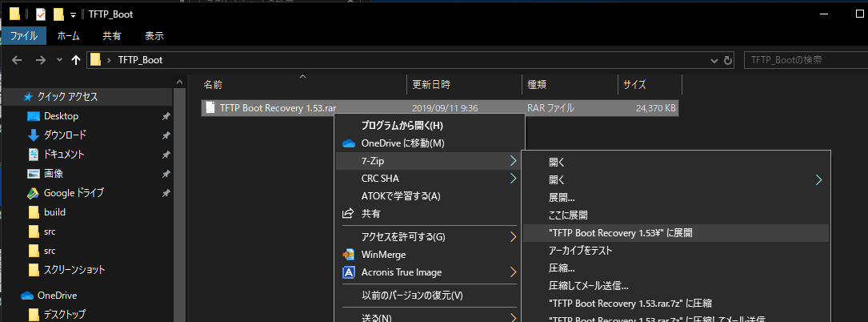Select OneDrive in the navigation pane
868x322 pixels.
[x=57, y=296]
